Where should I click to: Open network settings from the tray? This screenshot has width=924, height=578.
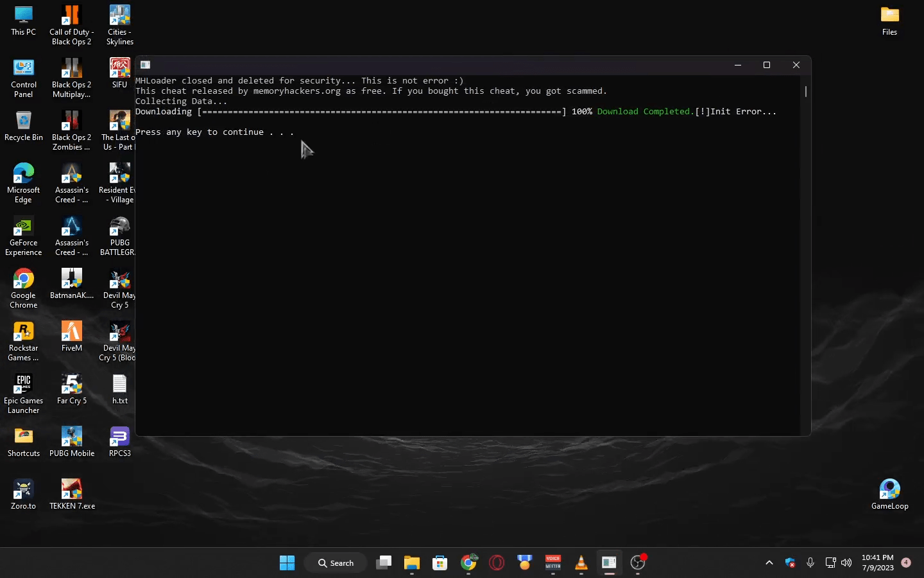pos(830,563)
